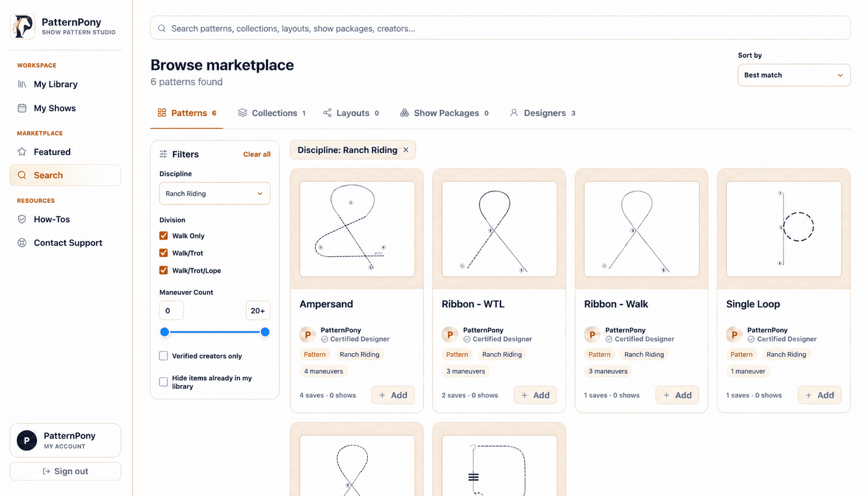The width and height of the screenshot is (868, 496).
Task: Open My Shows in the sidebar
Action: (65, 108)
